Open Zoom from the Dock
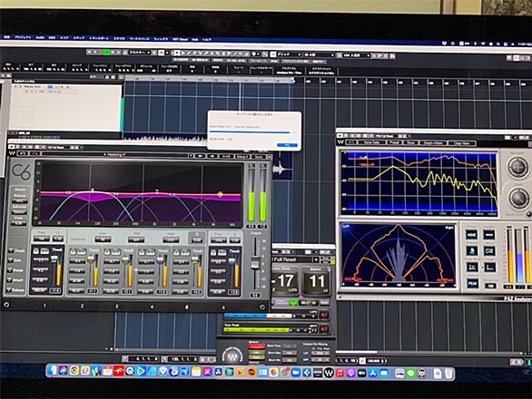 (x=296, y=373)
